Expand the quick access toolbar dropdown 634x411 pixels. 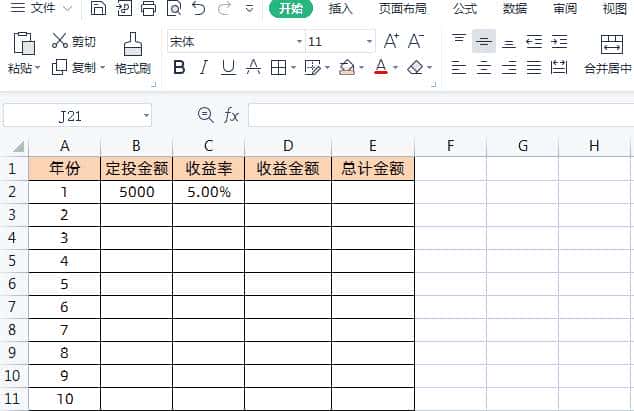pos(249,8)
